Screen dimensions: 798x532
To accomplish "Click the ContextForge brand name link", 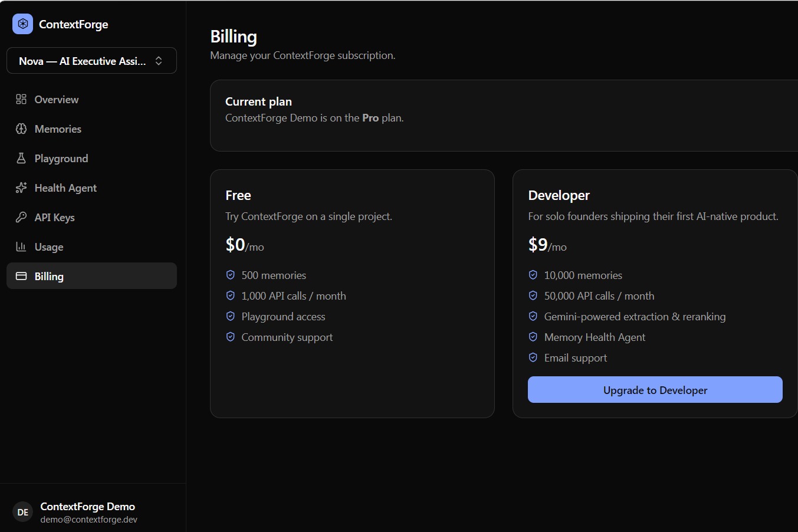I will (74, 24).
